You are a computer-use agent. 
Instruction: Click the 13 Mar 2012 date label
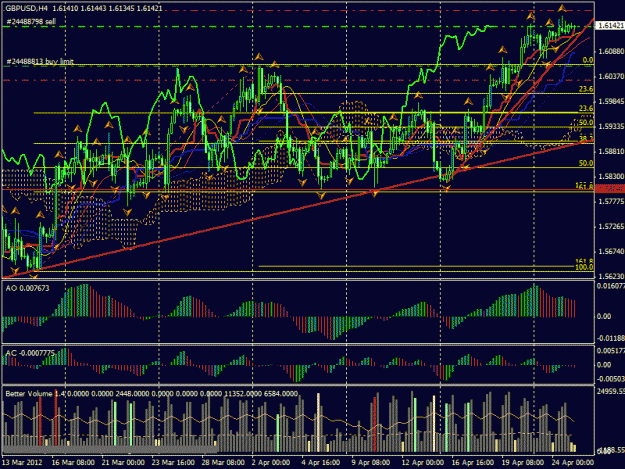(x=22, y=462)
